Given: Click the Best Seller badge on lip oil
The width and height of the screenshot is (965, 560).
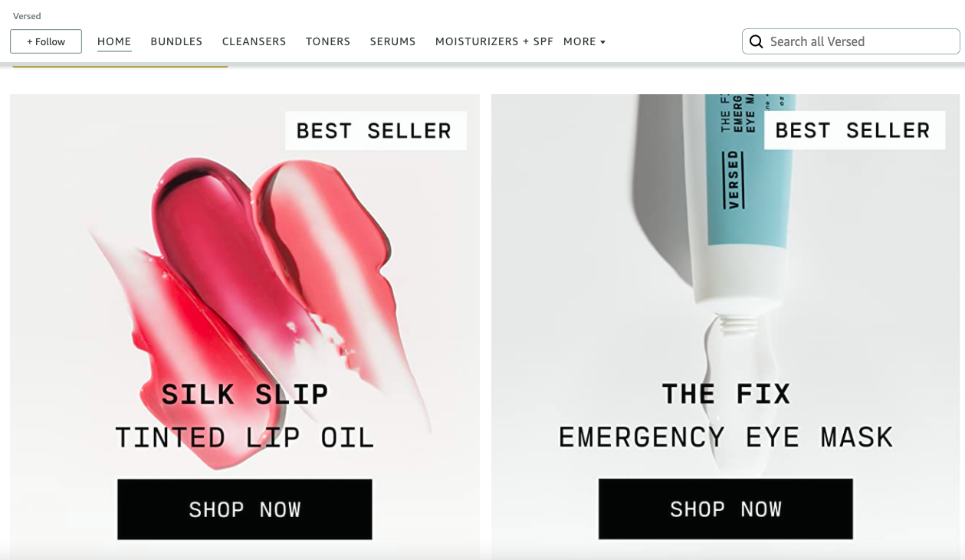Looking at the screenshot, I should coord(376,131).
